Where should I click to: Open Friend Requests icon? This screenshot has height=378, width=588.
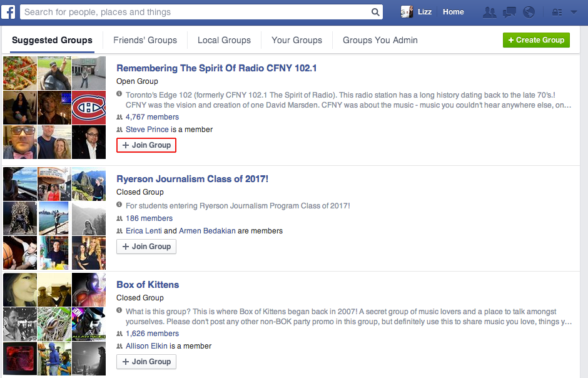click(x=489, y=13)
